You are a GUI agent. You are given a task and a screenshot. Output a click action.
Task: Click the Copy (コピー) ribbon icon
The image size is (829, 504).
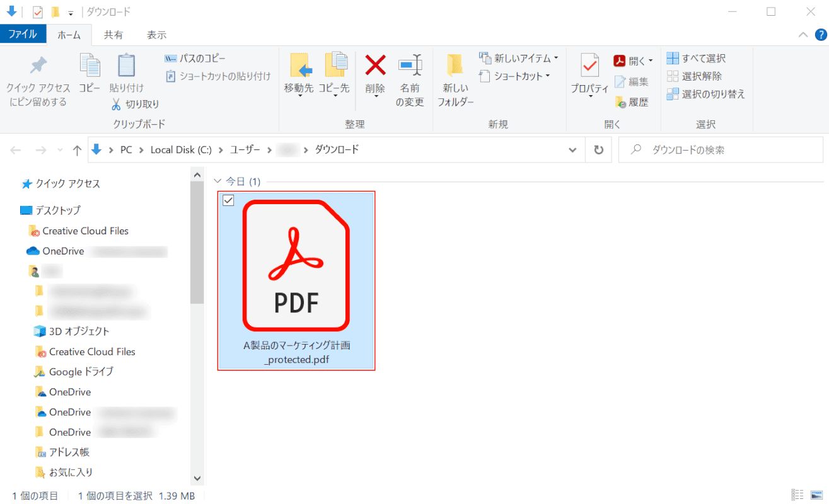click(x=90, y=73)
